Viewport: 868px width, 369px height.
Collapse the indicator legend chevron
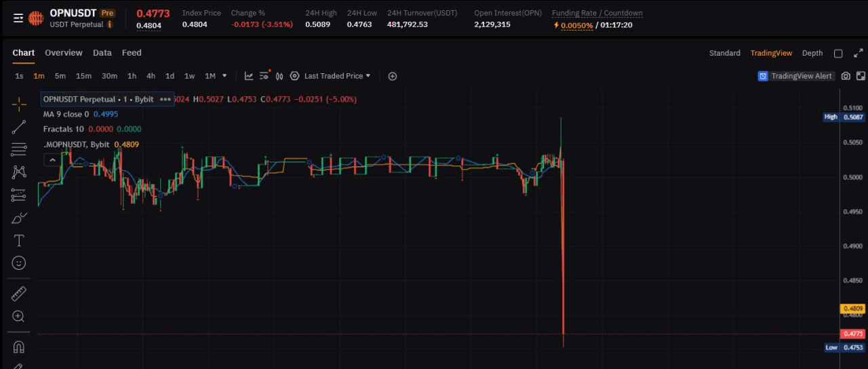(51, 159)
